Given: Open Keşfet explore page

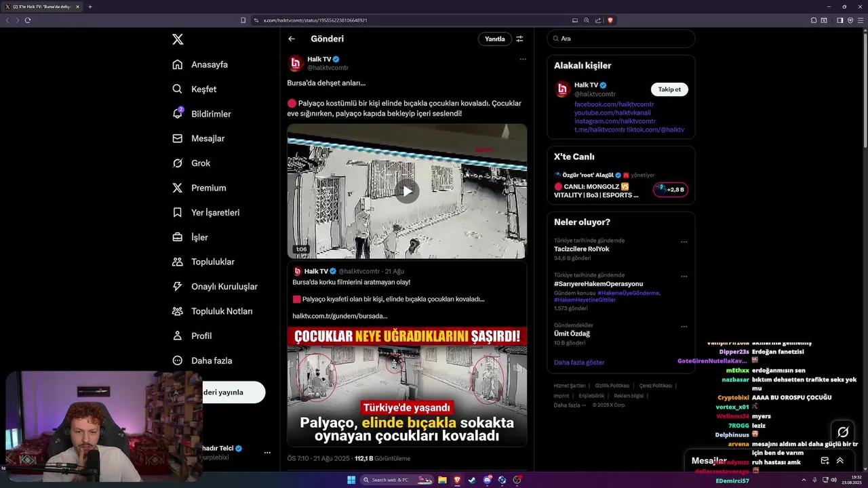Looking at the screenshot, I should click(x=194, y=89).
